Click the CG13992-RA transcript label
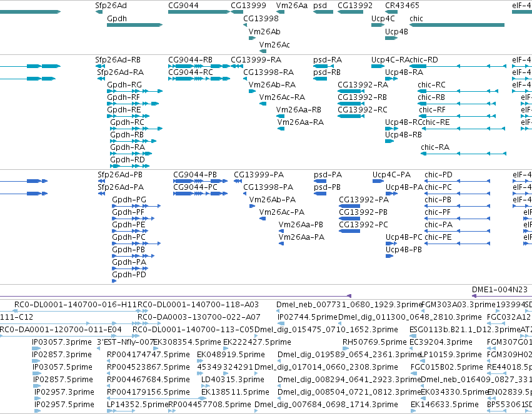This screenshot has height=414, width=532. tap(363, 85)
